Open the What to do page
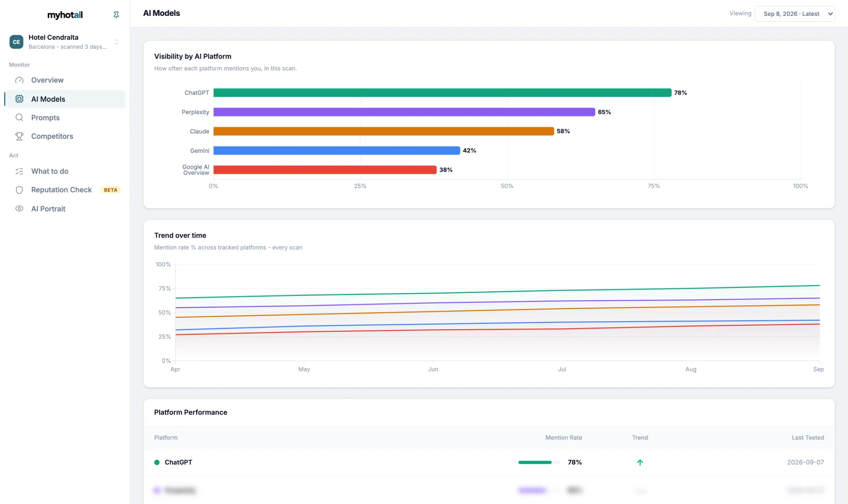Screen dimensions: 848x504 [65, 171]
